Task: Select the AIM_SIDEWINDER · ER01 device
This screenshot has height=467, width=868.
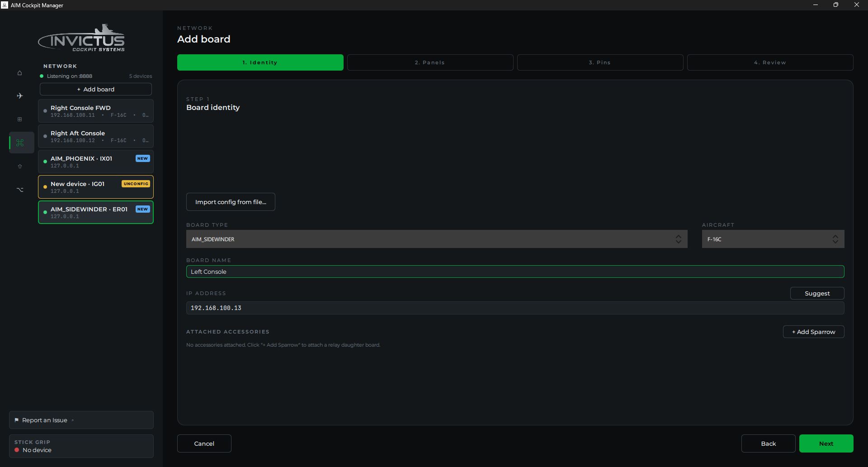Action: click(x=96, y=212)
